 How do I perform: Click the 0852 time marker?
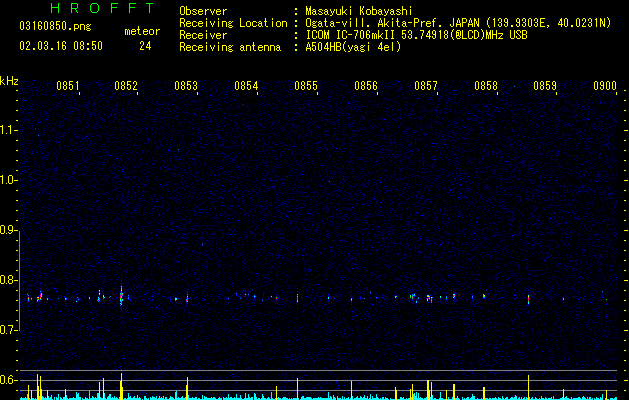tap(126, 85)
